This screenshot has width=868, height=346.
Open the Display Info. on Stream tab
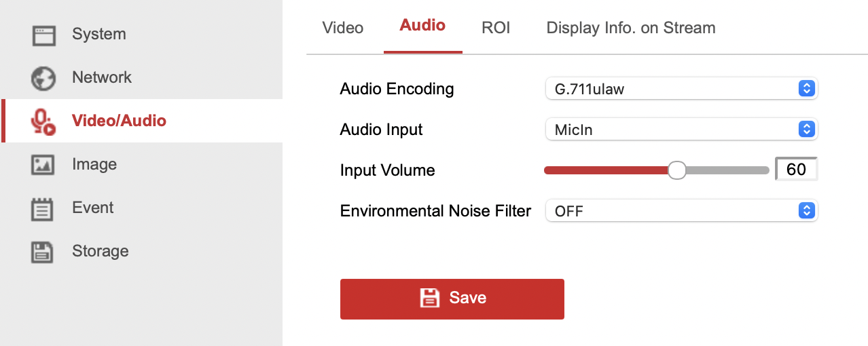pyautogui.click(x=630, y=28)
